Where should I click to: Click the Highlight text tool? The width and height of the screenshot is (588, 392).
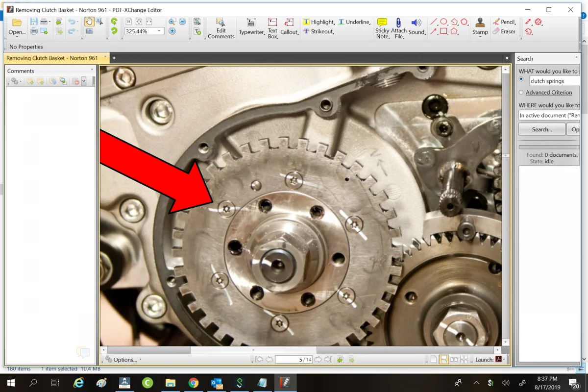pyautogui.click(x=318, y=22)
